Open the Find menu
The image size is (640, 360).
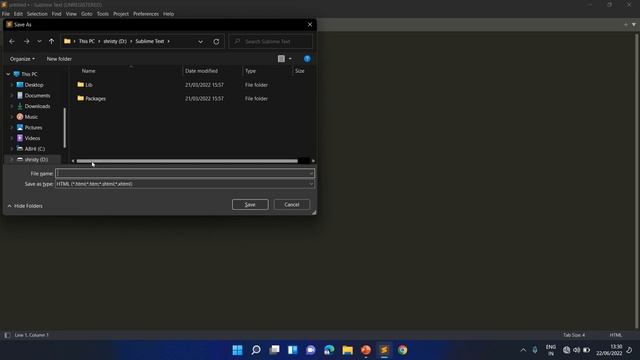56,14
